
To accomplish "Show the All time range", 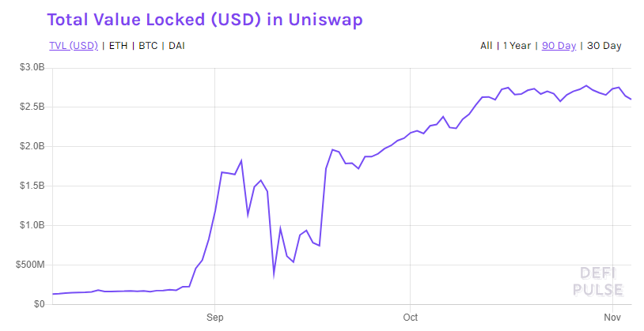I will click(x=487, y=46).
